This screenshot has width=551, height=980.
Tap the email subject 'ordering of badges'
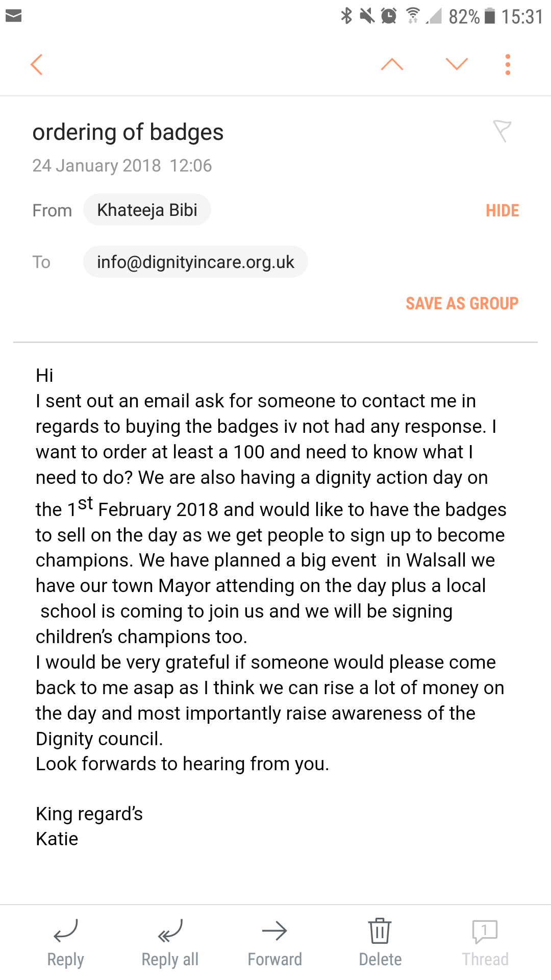coord(128,132)
